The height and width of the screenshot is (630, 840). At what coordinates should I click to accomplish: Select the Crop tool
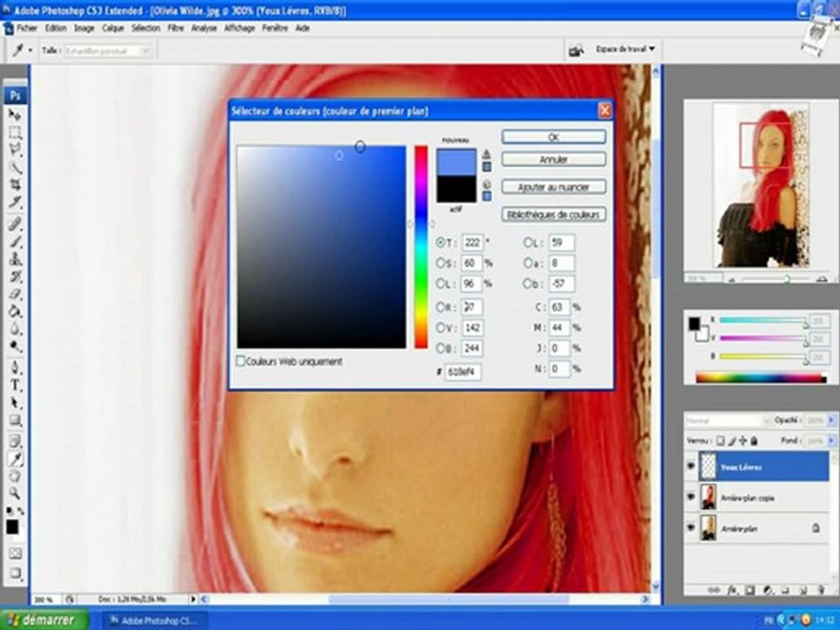[x=15, y=185]
